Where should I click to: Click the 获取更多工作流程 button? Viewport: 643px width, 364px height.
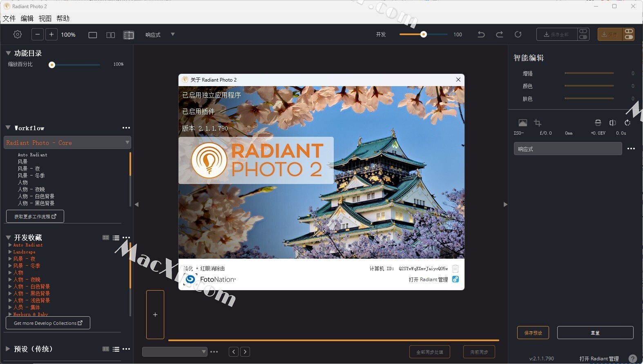35,217
